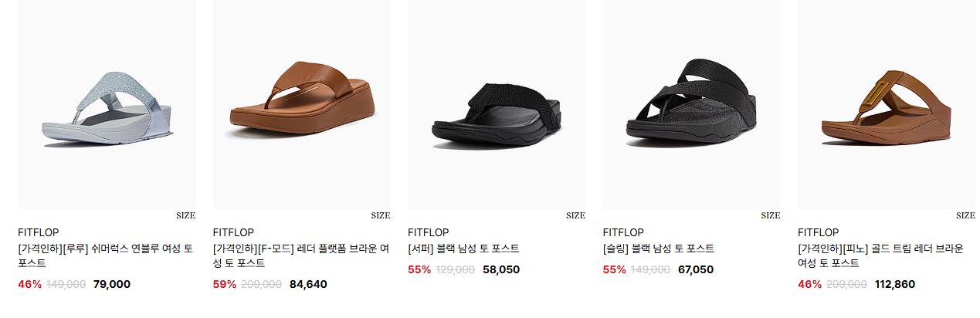Show SIZE options for brown platform sandal

pyautogui.click(x=381, y=216)
